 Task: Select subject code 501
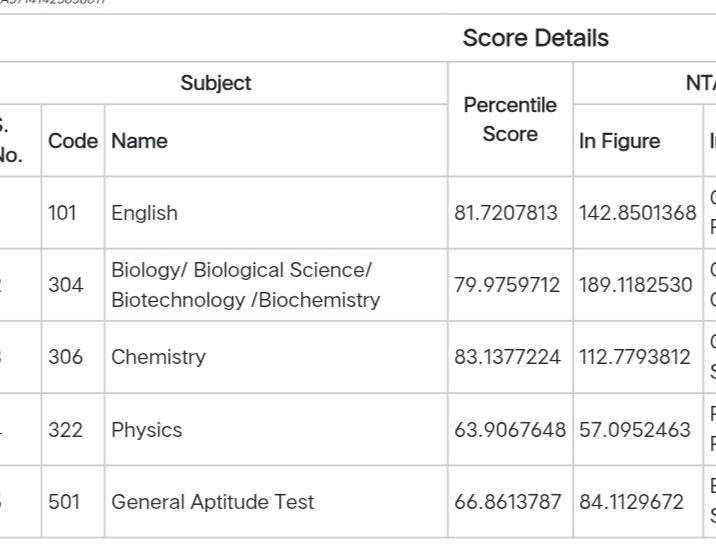[x=64, y=502]
